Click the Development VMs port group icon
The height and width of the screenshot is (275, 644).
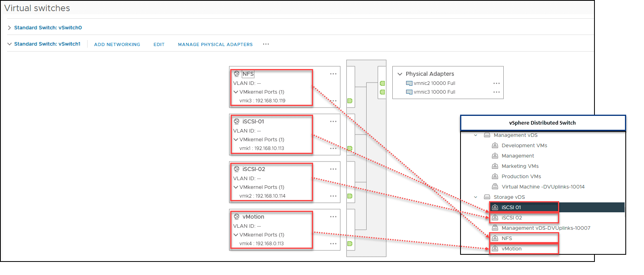point(495,146)
